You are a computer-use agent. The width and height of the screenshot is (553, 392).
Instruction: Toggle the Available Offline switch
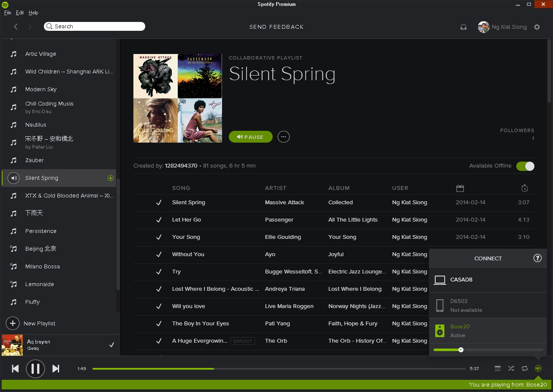(525, 166)
